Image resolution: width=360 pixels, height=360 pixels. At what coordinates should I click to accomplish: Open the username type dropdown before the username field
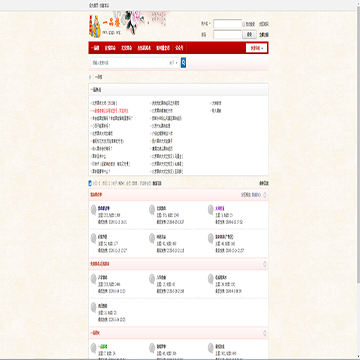tap(206, 24)
